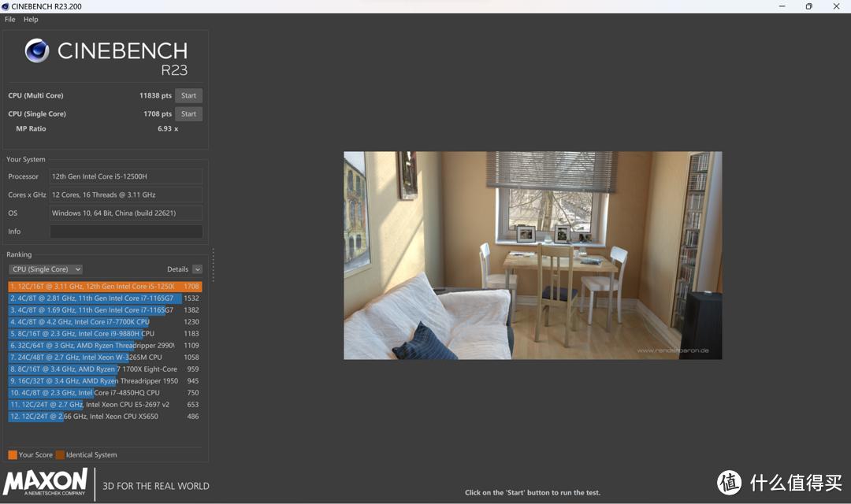This screenshot has height=504, width=851.
Task: Click the OS field showing Windows 10
Action: [126, 213]
